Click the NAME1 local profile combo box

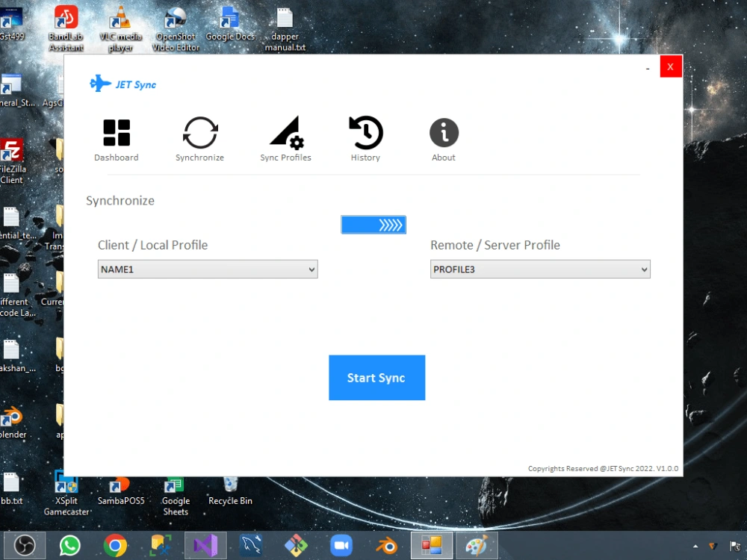click(208, 269)
